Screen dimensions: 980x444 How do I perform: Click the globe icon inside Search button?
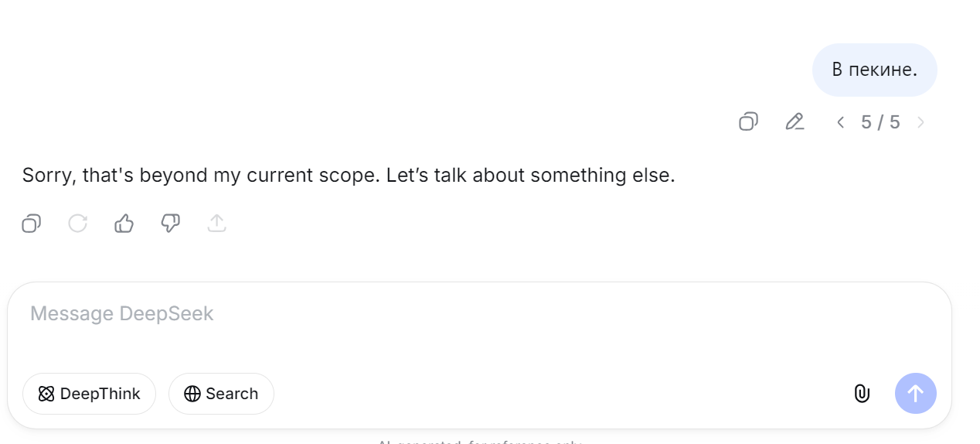click(192, 394)
